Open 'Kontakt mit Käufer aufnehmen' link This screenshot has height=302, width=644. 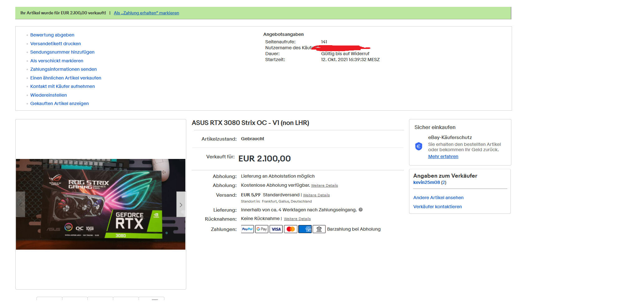pyautogui.click(x=62, y=86)
